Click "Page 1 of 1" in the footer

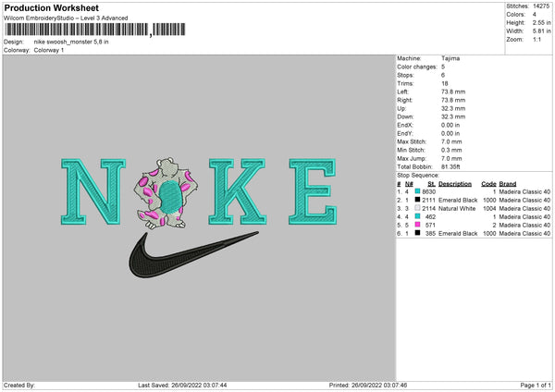[x=536, y=386]
